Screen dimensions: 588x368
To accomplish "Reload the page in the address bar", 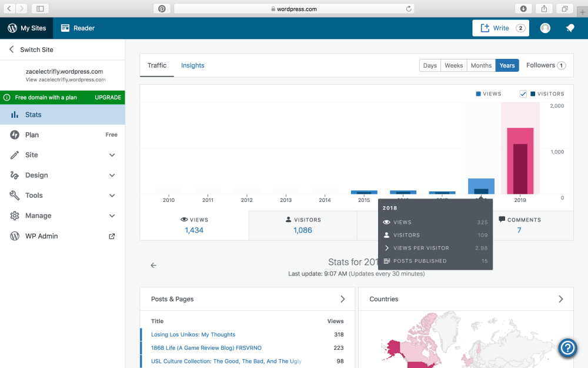I will point(409,9).
